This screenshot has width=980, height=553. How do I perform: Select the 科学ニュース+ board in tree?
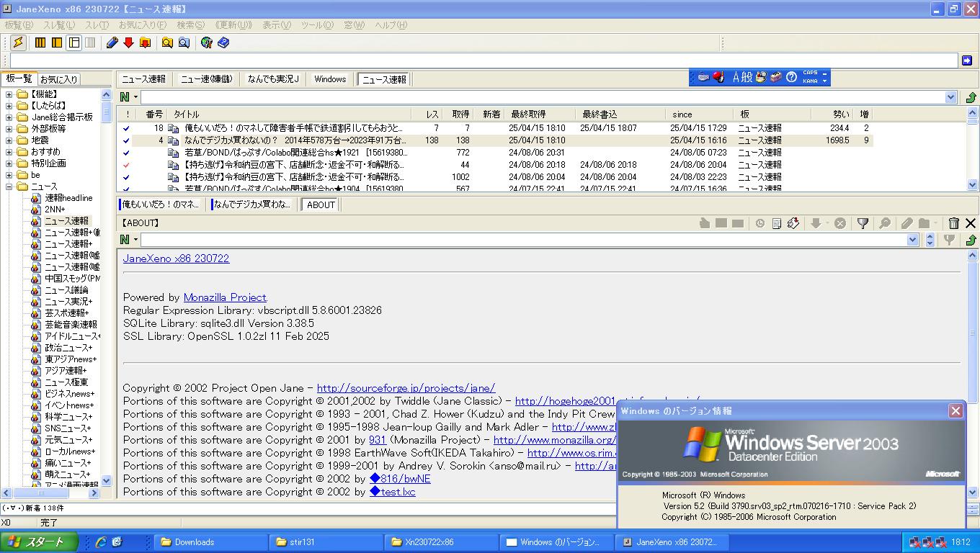(68, 417)
